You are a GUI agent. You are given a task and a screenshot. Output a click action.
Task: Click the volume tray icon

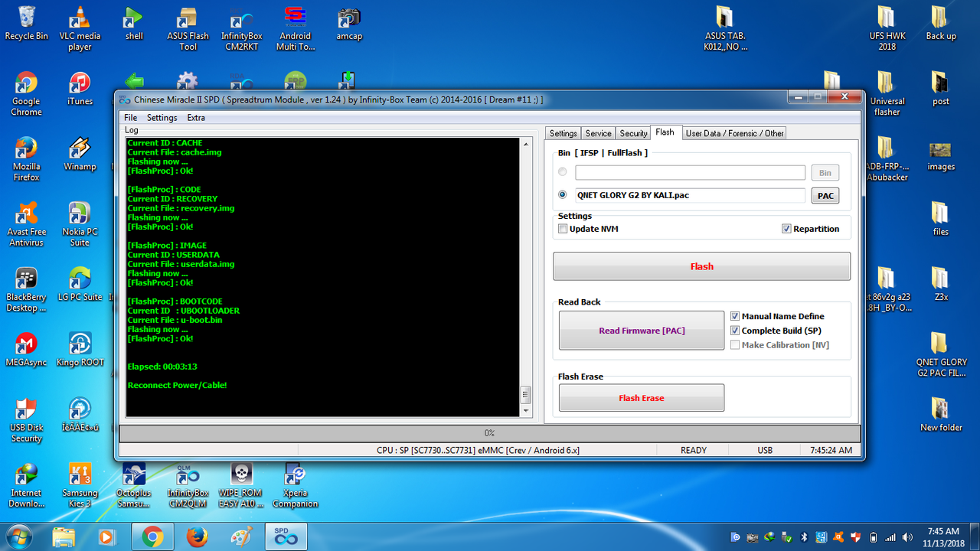[908, 537]
